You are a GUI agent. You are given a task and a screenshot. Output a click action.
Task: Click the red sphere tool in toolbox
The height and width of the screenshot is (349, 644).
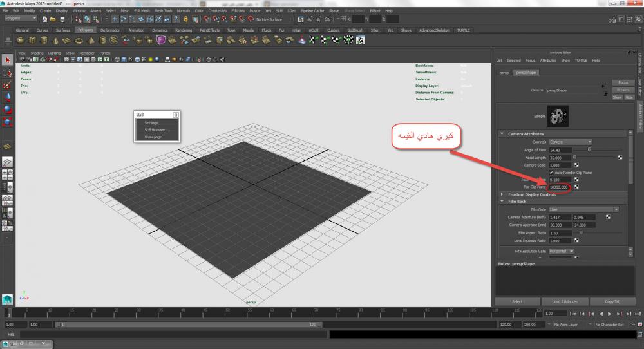7,109
